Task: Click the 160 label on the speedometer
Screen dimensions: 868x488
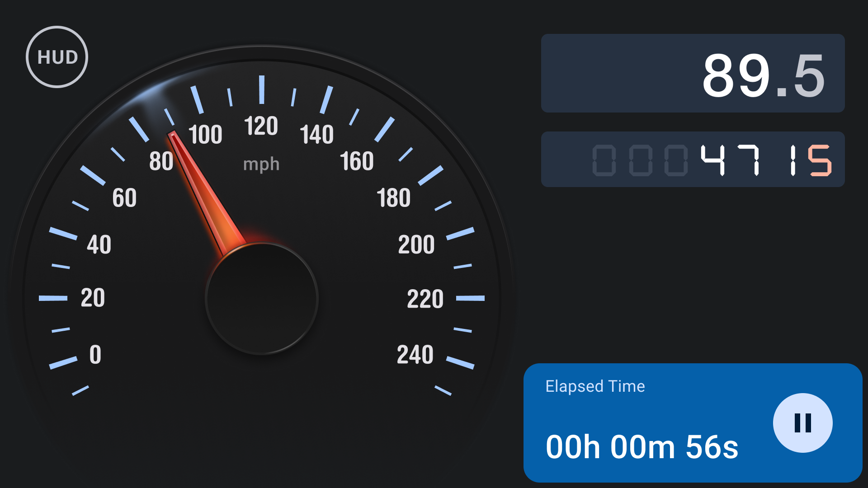Action: pos(357,161)
